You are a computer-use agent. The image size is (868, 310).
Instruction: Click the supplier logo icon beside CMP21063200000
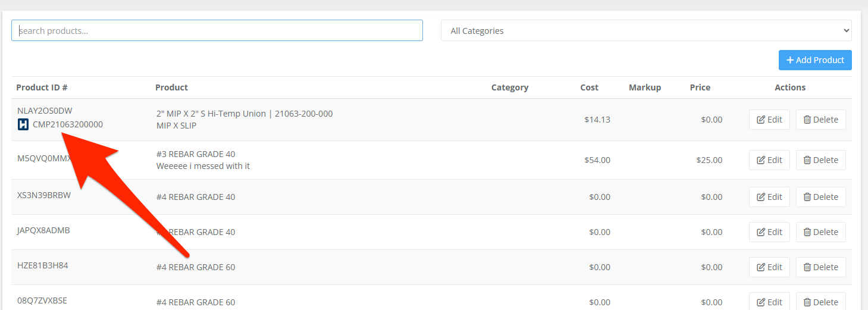click(x=23, y=124)
